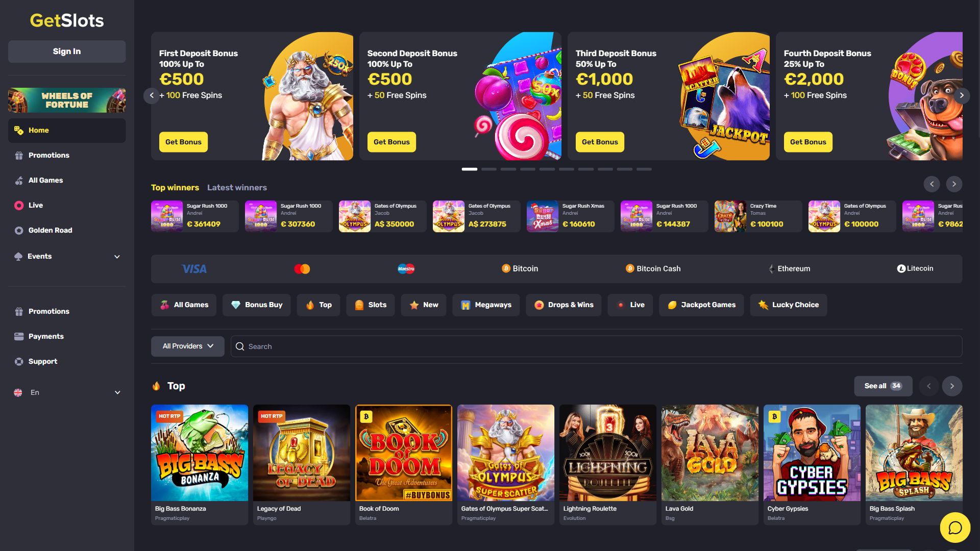980x551 pixels.
Task: Get the Third Deposit Bonus
Action: (x=600, y=142)
